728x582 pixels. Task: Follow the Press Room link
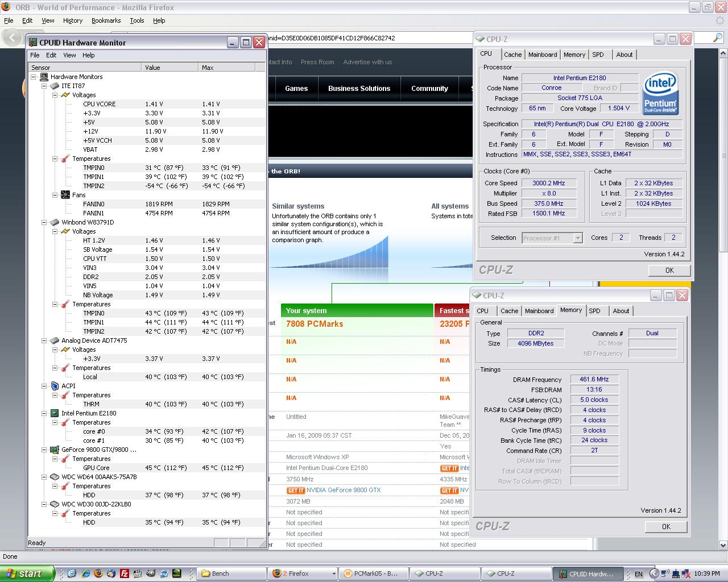point(317,62)
